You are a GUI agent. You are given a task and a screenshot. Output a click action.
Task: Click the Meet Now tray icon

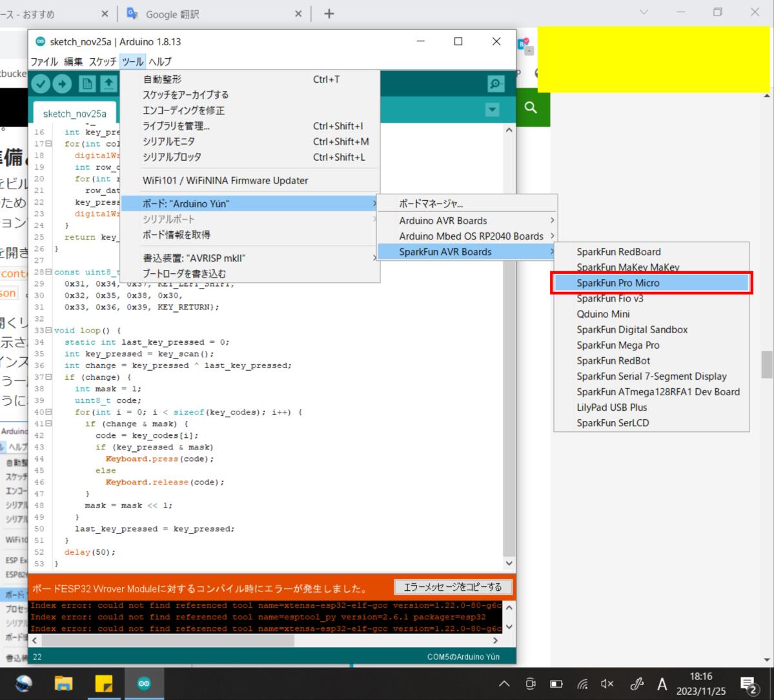click(x=531, y=684)
